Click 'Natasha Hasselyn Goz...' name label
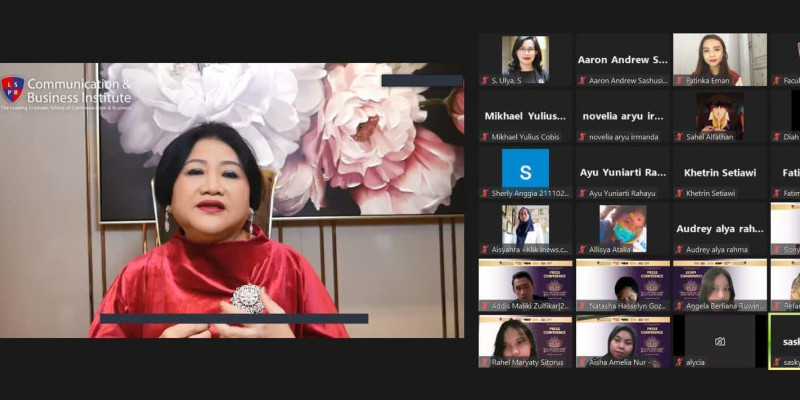 (x=628, y=306)
